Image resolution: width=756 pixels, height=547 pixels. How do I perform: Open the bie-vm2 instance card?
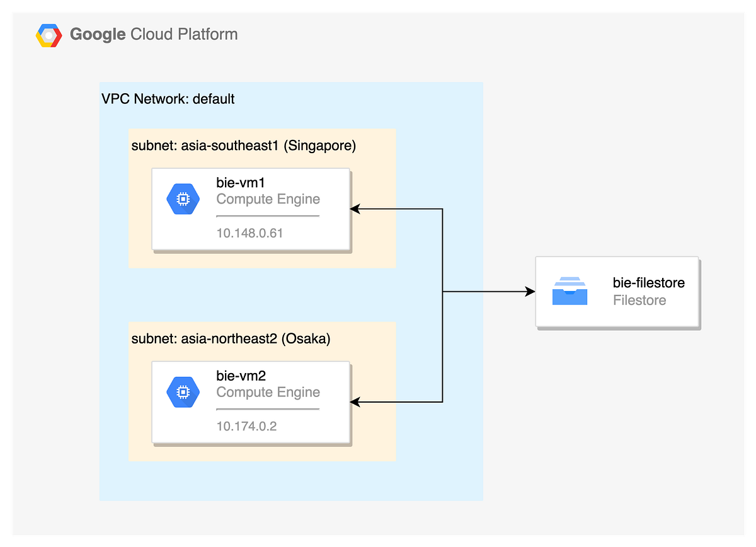pos(251,402)
